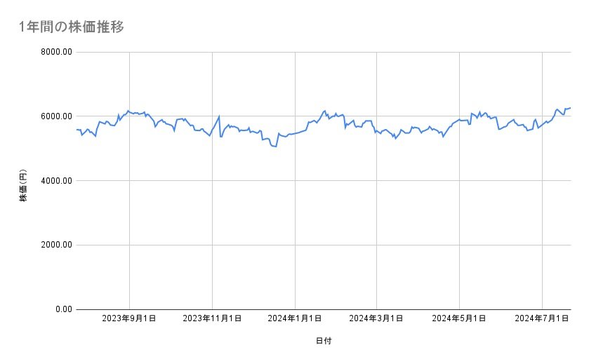The width and height of the screenshot is (589, 364).
Task: Select the 2023年11月1日 date label
Action: pyautogui.click(x=212, y=319)
